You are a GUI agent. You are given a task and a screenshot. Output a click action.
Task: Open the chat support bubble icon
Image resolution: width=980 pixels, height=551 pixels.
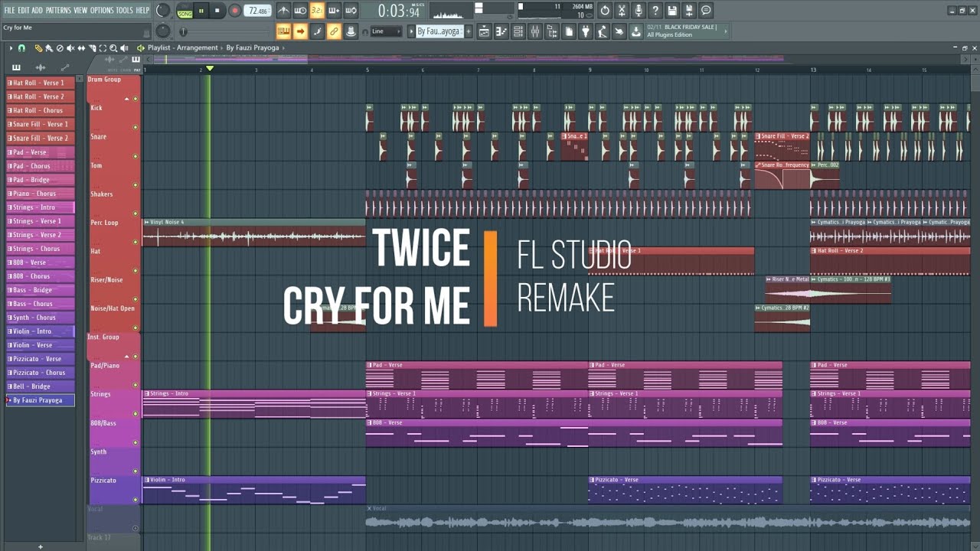pos(706,11)
